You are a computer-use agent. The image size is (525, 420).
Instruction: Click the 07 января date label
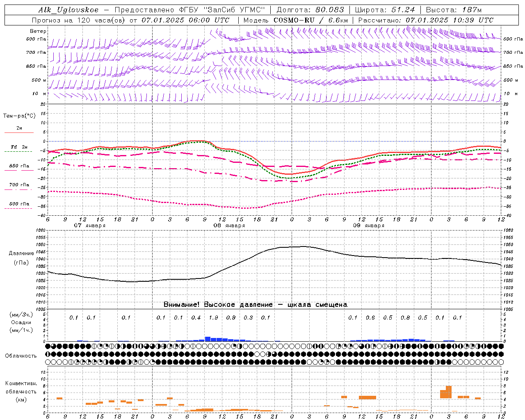pyautogui.click(x=89, y=226)
